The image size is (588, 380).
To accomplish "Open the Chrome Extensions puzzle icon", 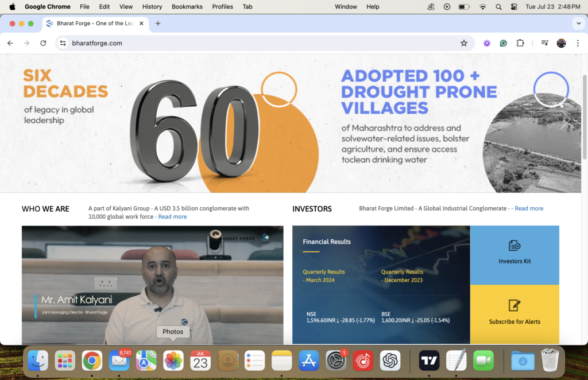I will pos(520,43).
